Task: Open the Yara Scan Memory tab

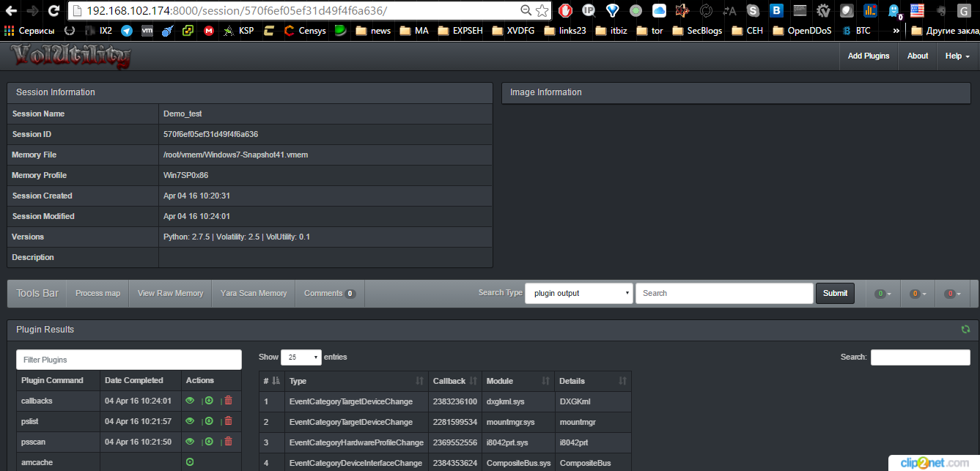Action: 253,293
